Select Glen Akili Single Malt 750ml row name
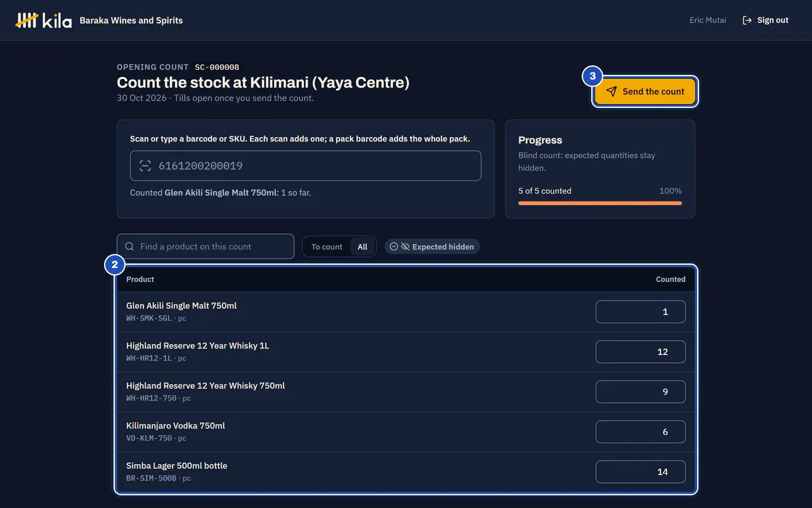Viewport: 812px width, 508px height. pyautogui.click(x=181, y=305)
